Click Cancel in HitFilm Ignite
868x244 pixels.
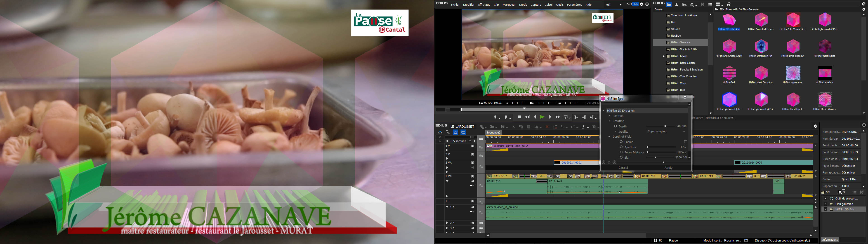tap(623, 168)
